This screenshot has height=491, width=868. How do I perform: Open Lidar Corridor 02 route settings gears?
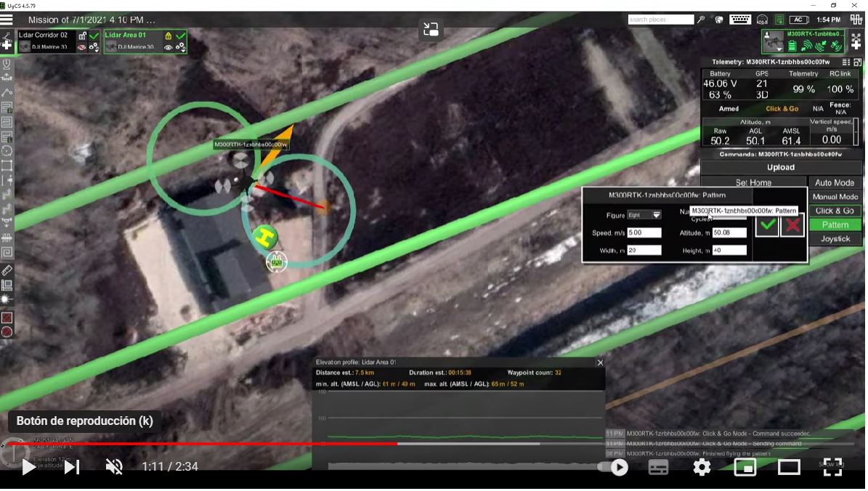(x=94, y=48)
